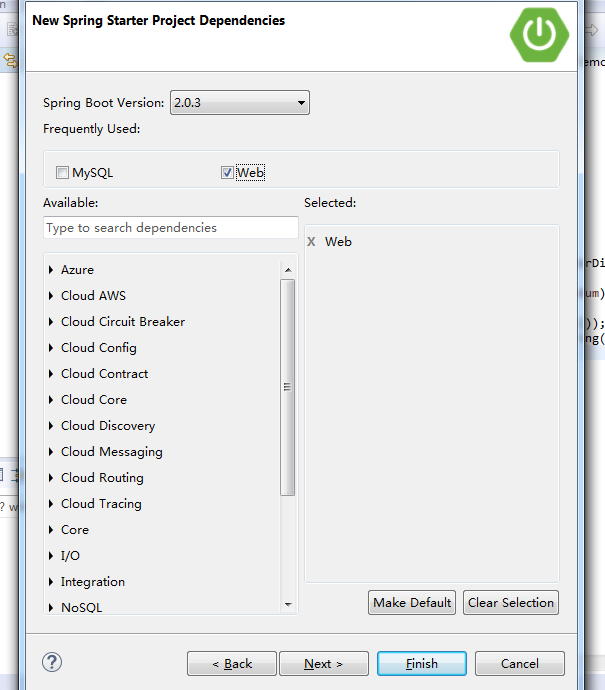The height and width of the screenshot is (690, 605).
Task: Expand the Integration category
Action: (51, 581)
